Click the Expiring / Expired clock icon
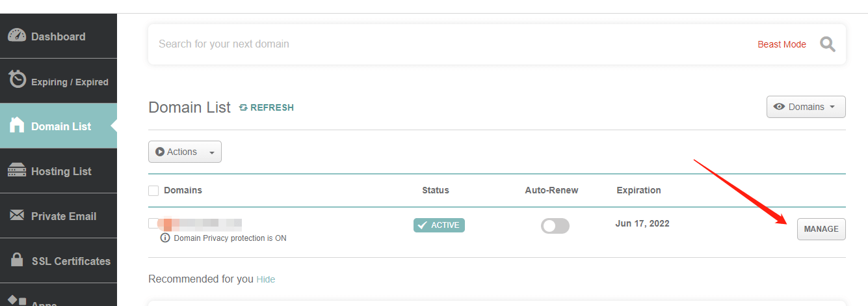Image resolution: width=868 pixels, height=306 pixels. [17, 80]
